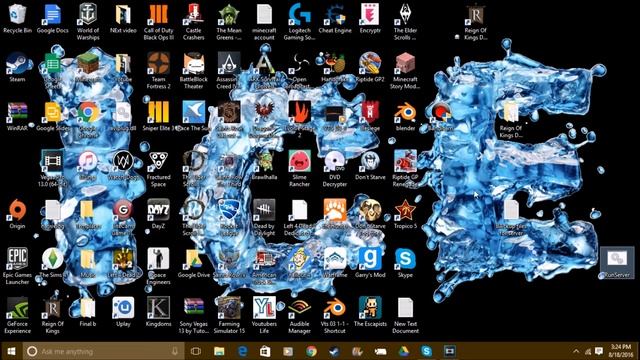The image size is (640, 360).
Task: Open the Windows Store taskbar icon
Action: (265, 351)
